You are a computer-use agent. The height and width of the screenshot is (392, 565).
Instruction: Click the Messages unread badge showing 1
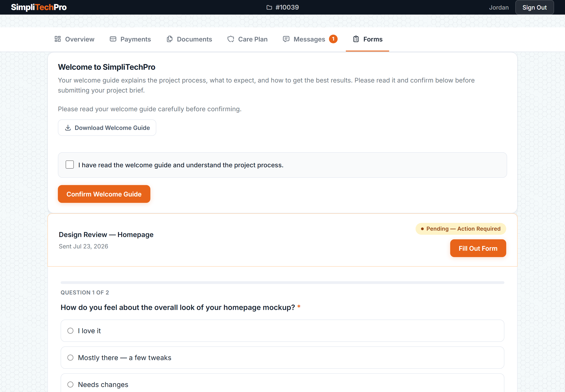coord(333,39)
